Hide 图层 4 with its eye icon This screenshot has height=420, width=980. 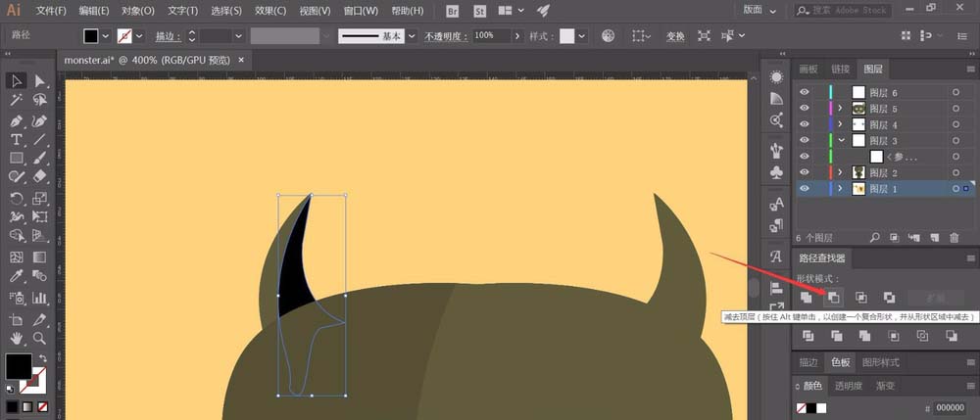click(x=805, y=124)
